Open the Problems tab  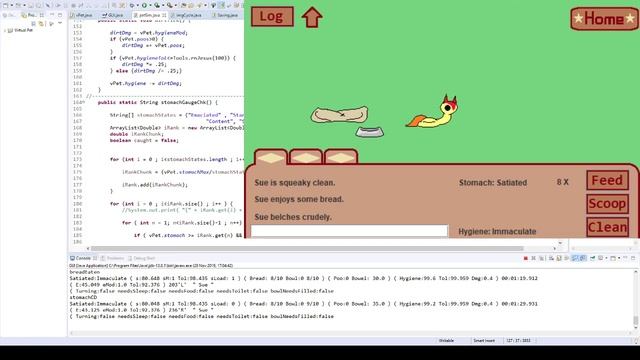(x=112, y=258)
